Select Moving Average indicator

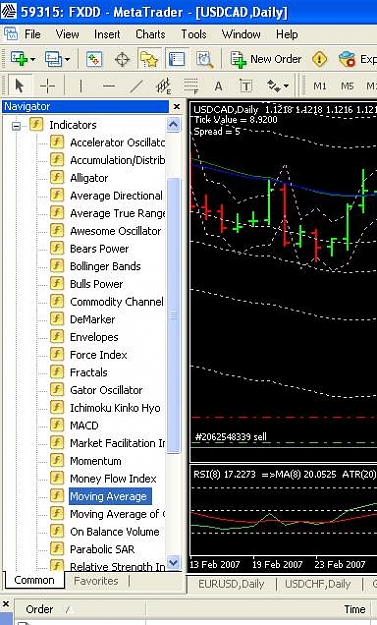click(x=110, y=496)
